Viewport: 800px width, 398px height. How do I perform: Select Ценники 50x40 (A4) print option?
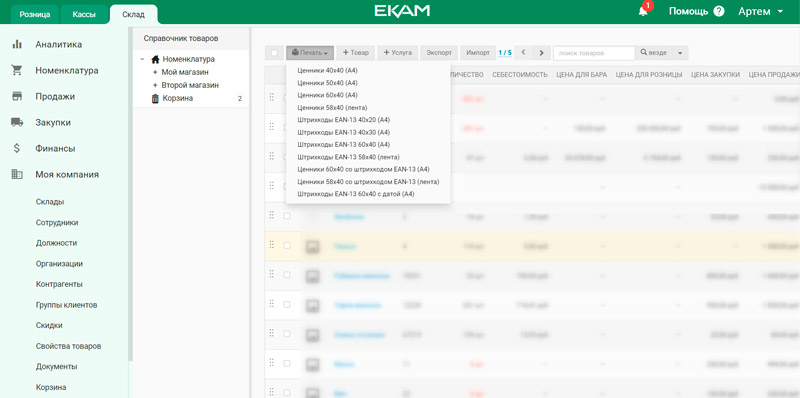coord(328,83)
